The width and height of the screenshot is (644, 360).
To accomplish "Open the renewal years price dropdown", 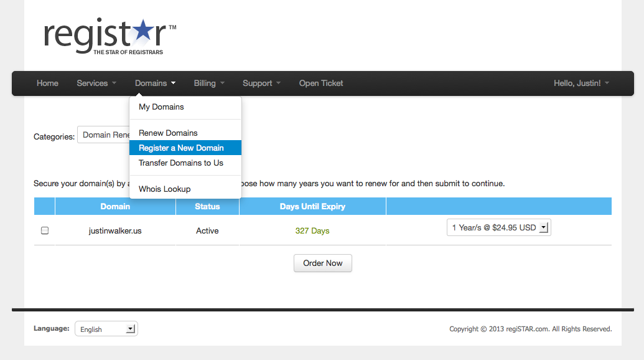I will 498,228.
